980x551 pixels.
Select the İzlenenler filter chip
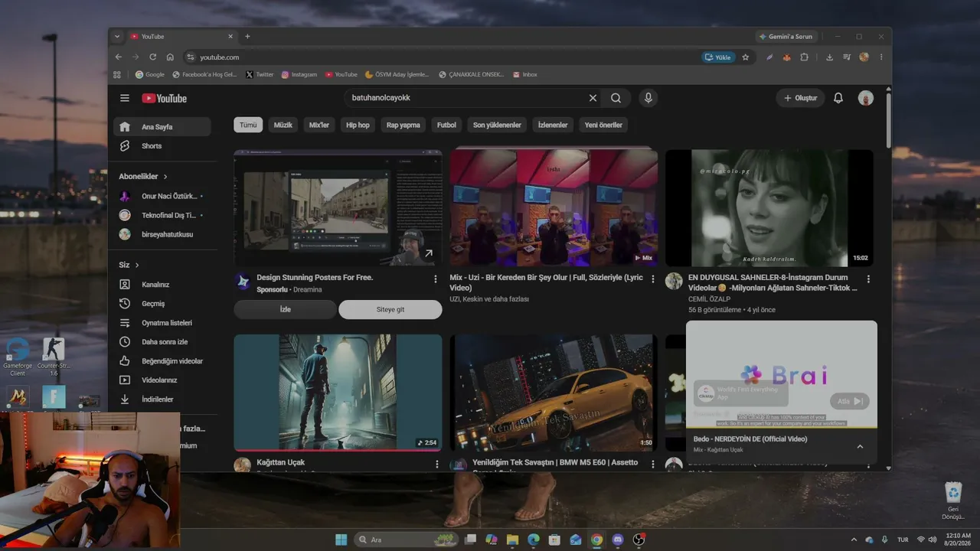(x=553, y=125)
